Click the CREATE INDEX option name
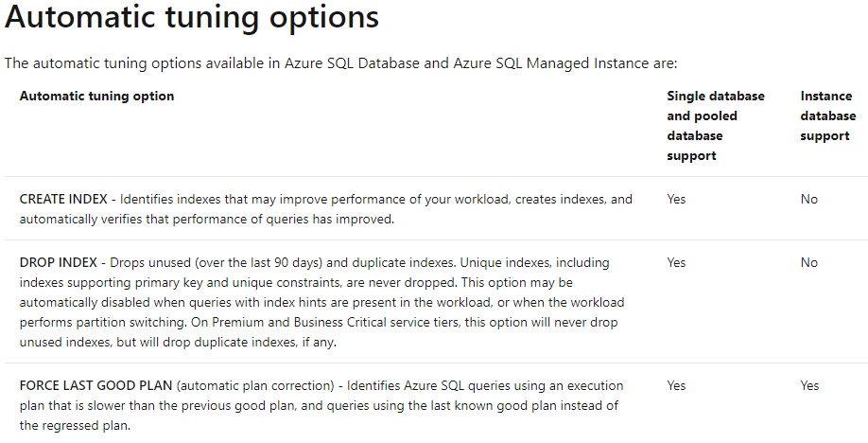This screenshot has height=443, width=868. 63,199
